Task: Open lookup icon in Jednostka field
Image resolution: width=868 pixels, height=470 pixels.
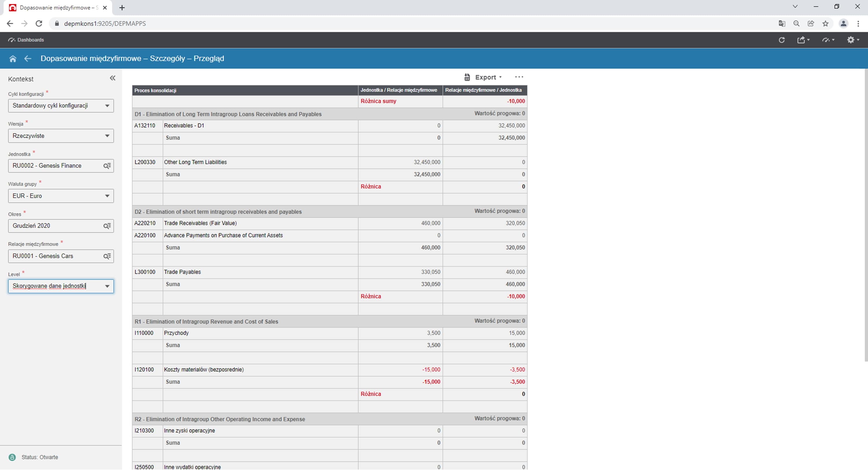Action: pos(107,166)
